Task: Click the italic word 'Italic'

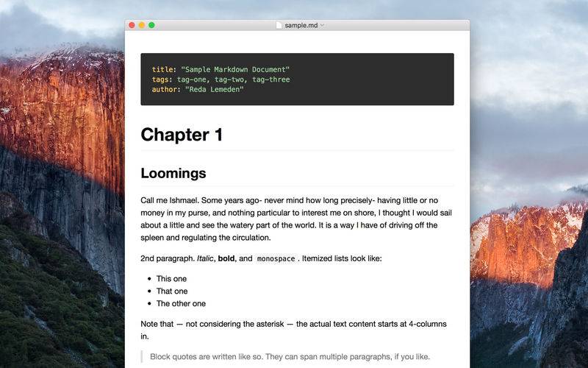Action: (205, 258)
